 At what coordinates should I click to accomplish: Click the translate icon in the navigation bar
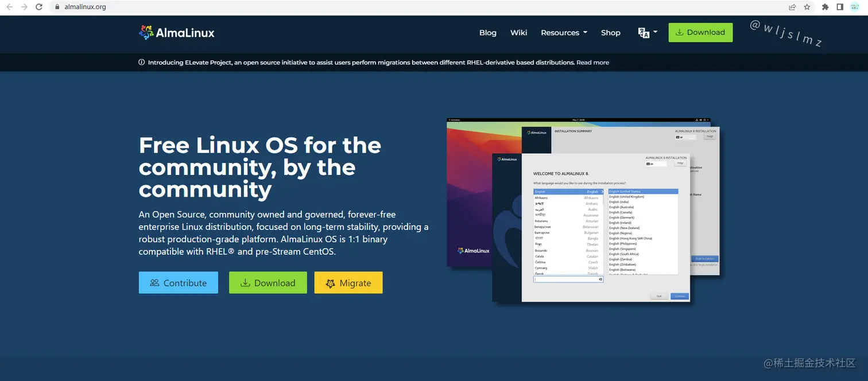point(644,32)
